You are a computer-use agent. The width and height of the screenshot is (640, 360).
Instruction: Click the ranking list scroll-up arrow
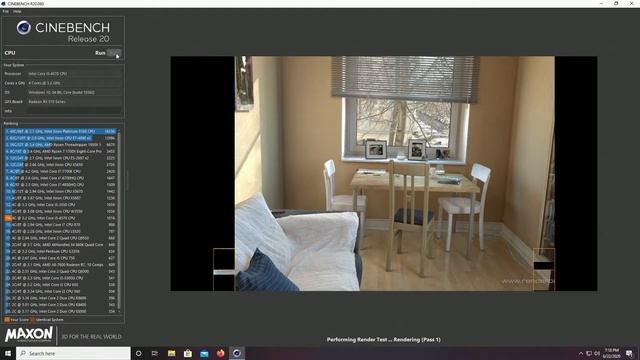(119, 131)
